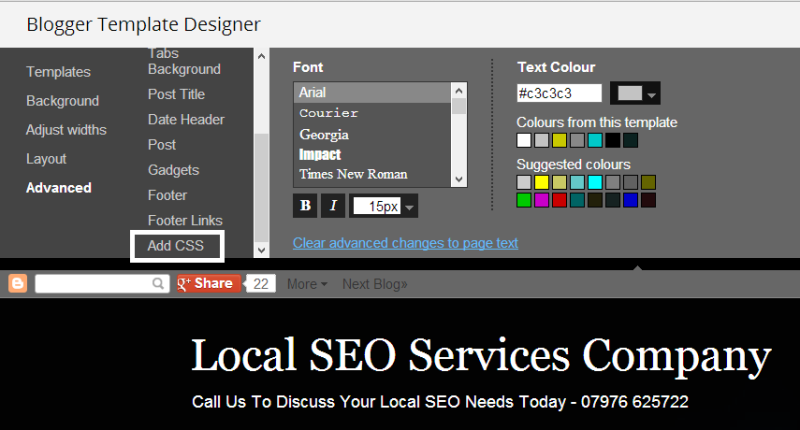The width and height of the screenshot is (800, 430).
Task: Click the advanced options list scroll up arrow
Action: pos(261,56)
